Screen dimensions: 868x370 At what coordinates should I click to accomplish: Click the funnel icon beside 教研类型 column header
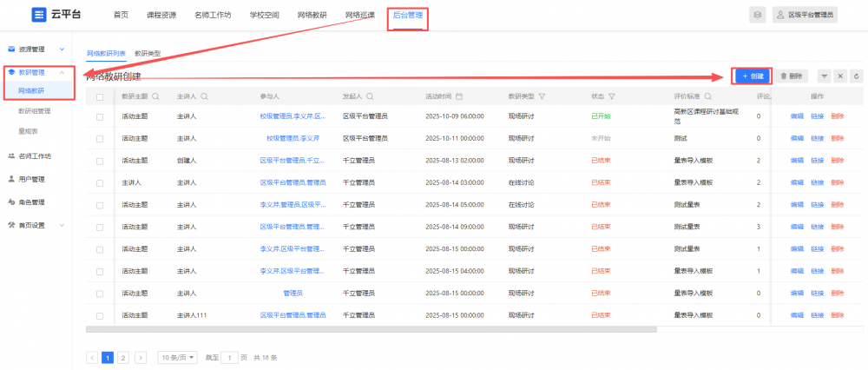(x=542, y=96)
